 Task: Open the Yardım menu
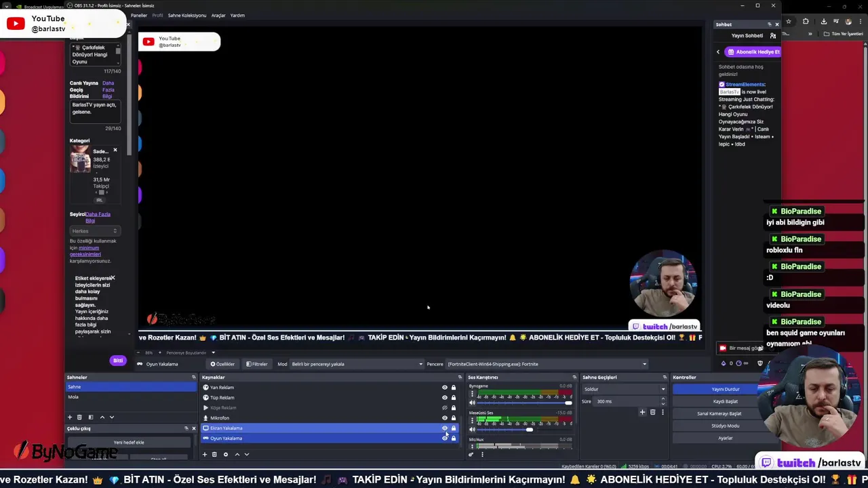tap(237, 16)
